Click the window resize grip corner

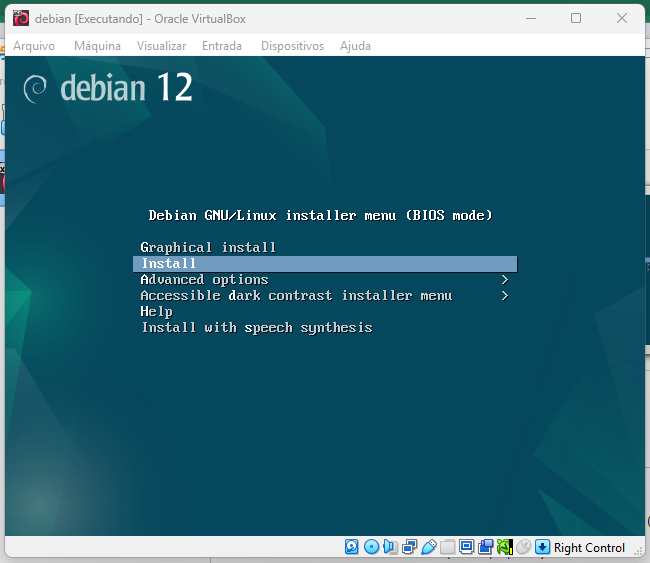(x=640, y=552)
